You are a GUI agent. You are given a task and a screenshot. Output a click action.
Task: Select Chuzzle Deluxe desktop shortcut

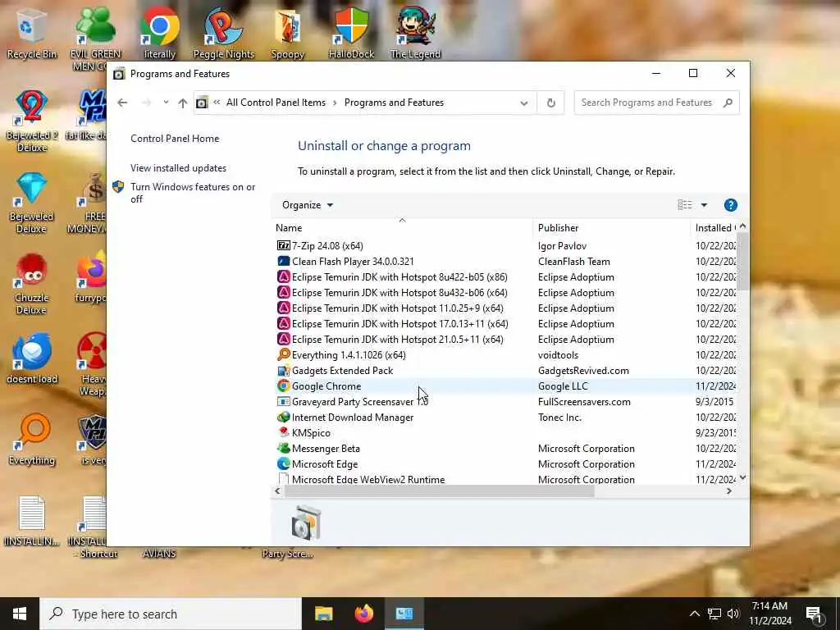click(32, 284)
